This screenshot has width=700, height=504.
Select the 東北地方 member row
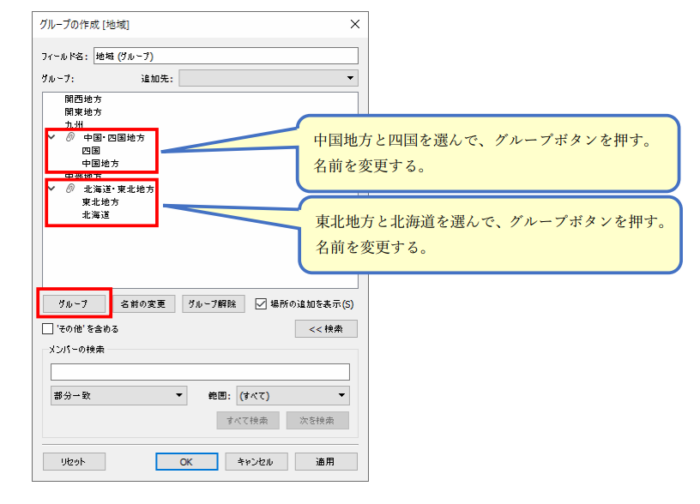(x=100, y=202)
